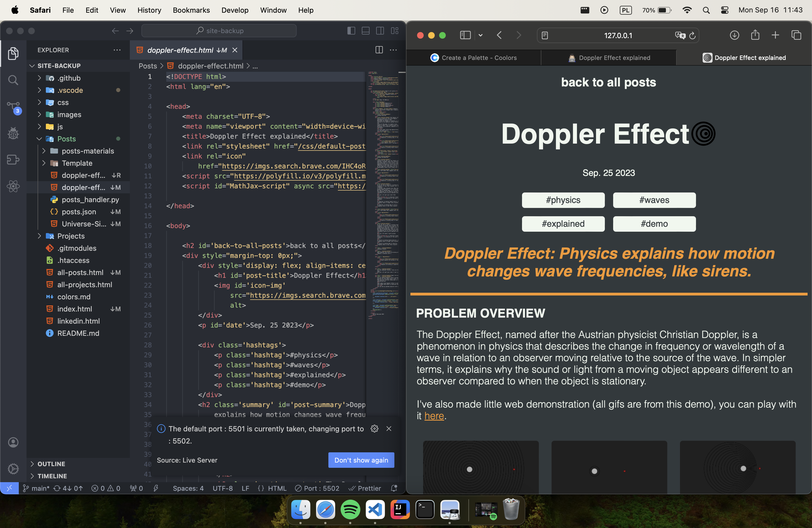Click the React atom icon in activity bar
This screenshot has height=528, width=812.
(x=13, y=186)
